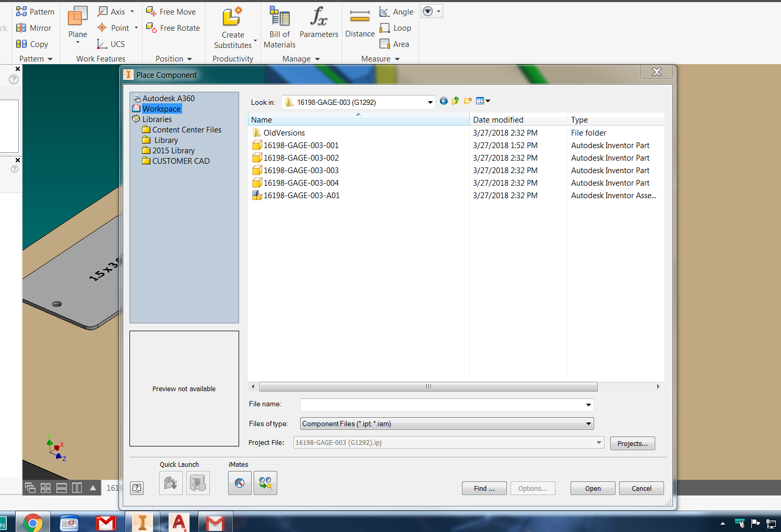The height and width of the screenshot is (532, 781).
Task: Select the Pattern tool
Action: 35,11
